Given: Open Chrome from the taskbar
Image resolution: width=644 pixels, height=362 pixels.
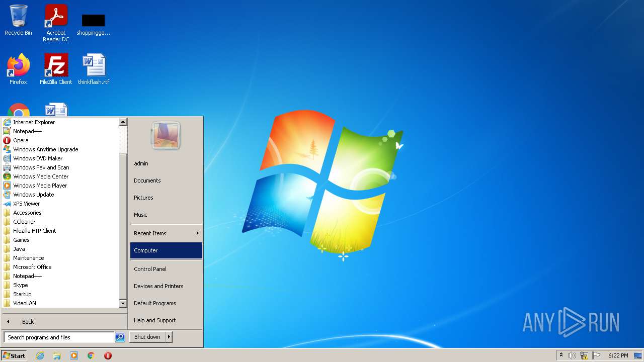Looking at the screenshot, I should pyautogui.click(x=91, y=355).
